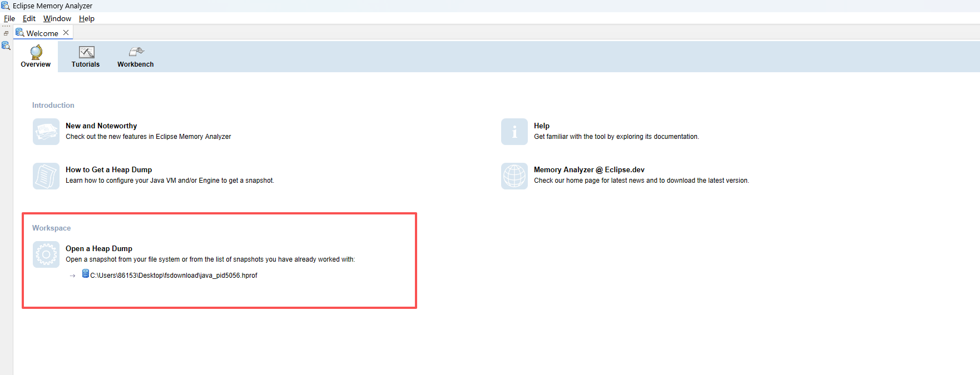
Task: Click the text 'Open a snapshot from your file system'
Action: point(123,259)
